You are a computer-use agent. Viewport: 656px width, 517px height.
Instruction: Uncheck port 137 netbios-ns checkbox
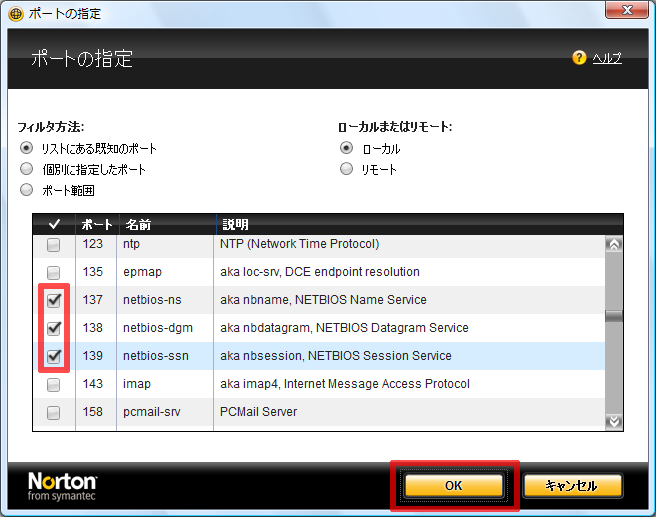click(54, 300)
